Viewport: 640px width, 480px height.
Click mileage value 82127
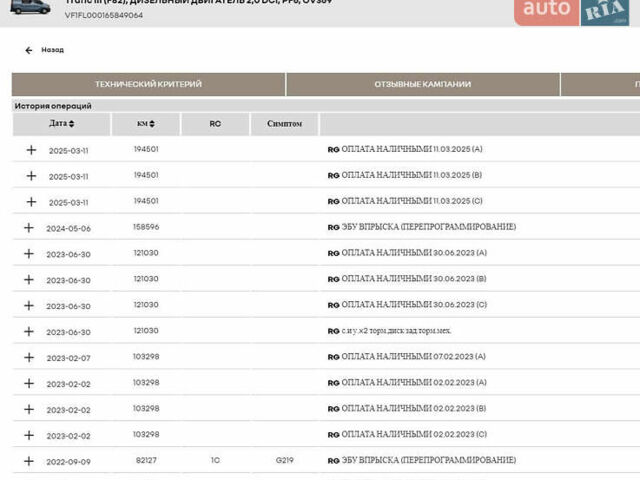(x=146, y=460)
